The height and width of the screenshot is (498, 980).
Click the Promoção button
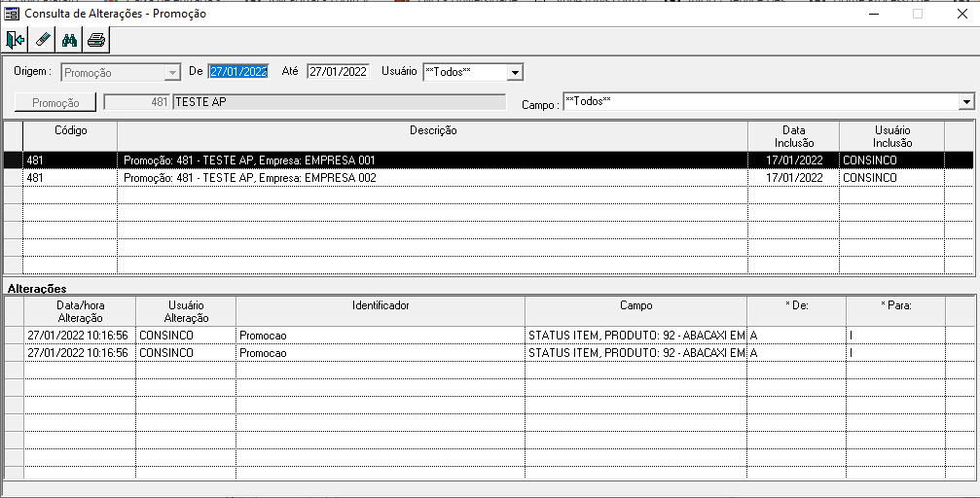(x=55, y=102)
